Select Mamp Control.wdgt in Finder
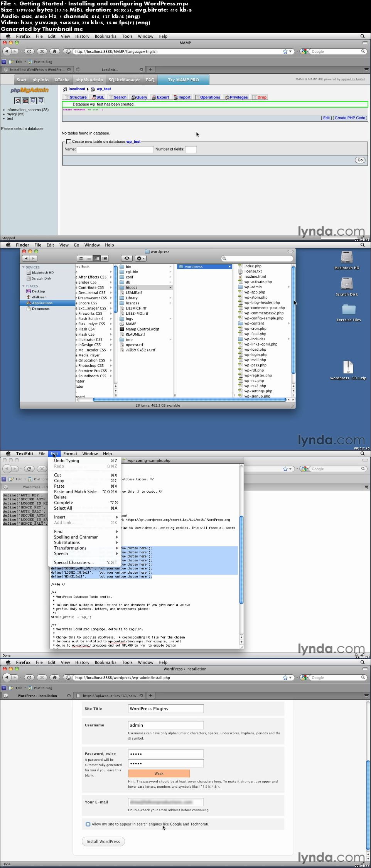The image size is (371, 868). click(139, 329)
